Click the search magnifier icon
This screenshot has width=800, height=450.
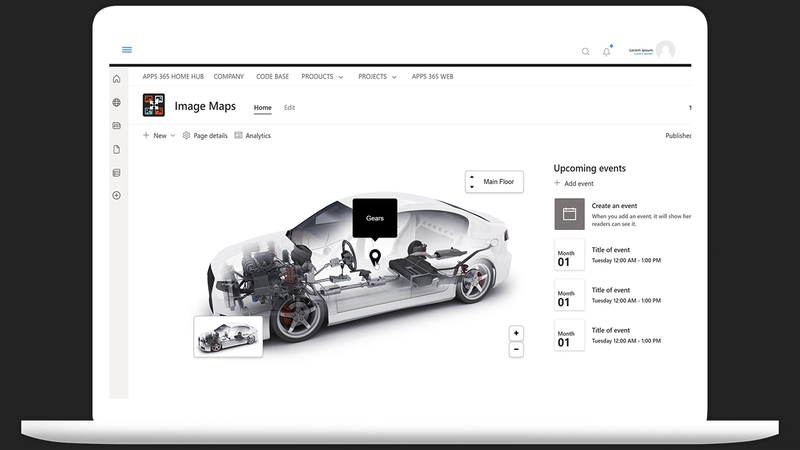tap(586, 52)
